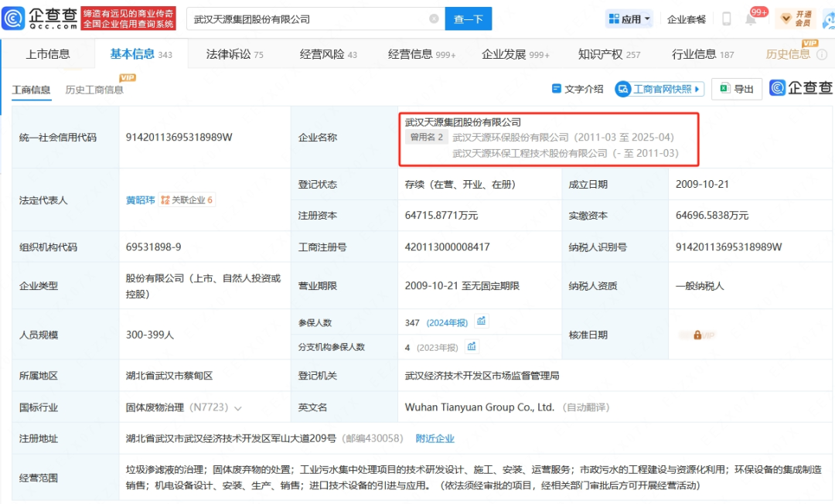Image resolution: width=835 pixels, height=504 pixels.
Task: Click the registration number 420113000008417
Action: click(448, 247)
